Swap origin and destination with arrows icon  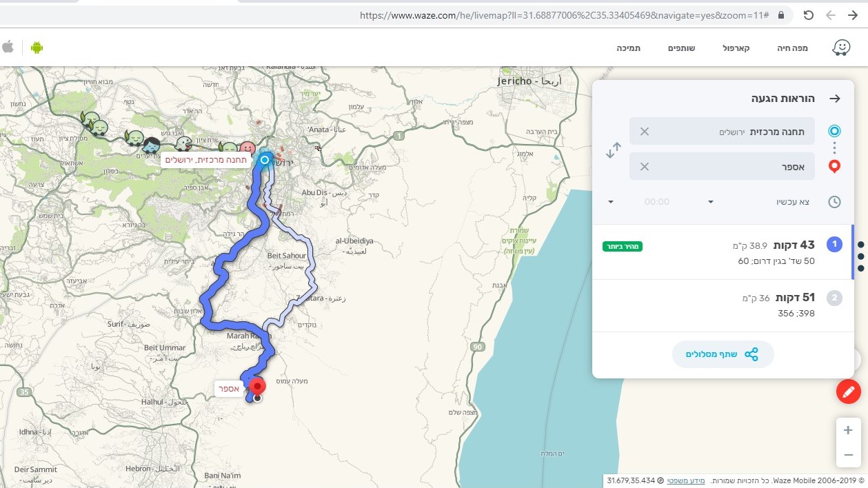pos(613,150)
